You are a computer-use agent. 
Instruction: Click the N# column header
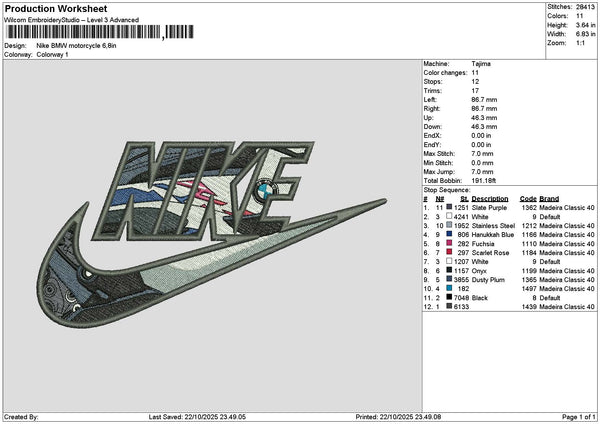440,199
